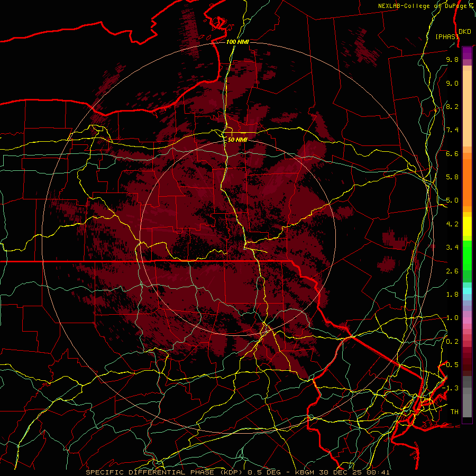Click the 50 NMI range ring label
The height and width of the screenshot is (476, 476).
[237, 140]
